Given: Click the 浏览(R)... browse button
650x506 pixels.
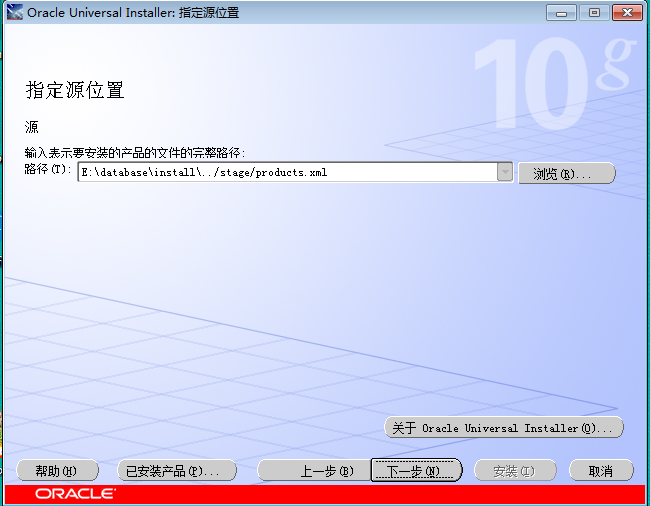Looking at the screenshot, I should point(567,173).
